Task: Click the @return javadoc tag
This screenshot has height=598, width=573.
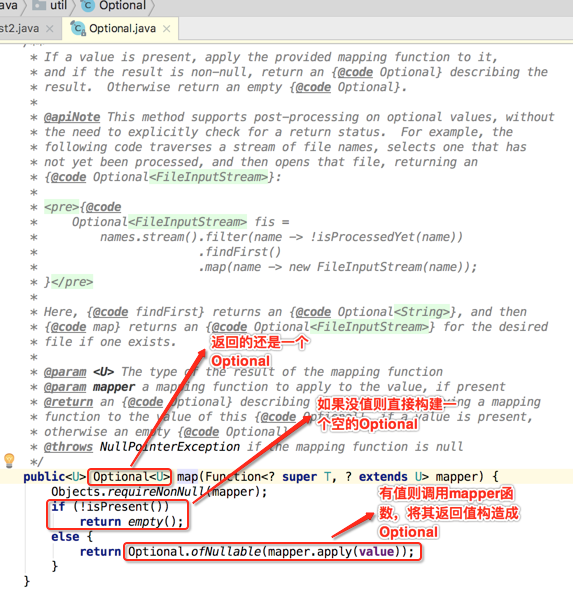Action: click(68, 402)
